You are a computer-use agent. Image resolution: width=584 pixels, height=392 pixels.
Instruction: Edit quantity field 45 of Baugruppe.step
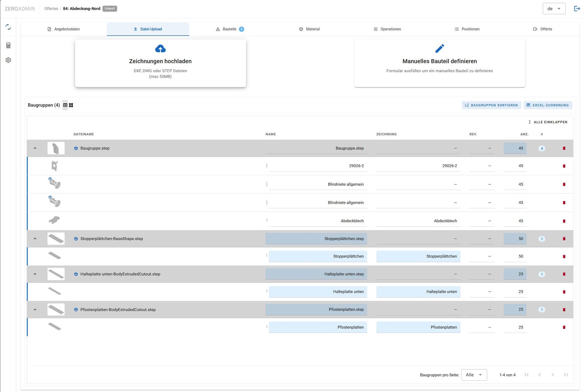click(x=515, y=148)
